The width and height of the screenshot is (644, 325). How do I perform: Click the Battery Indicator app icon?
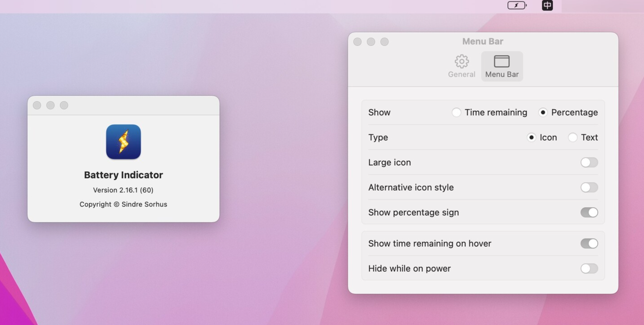[124, 142]
